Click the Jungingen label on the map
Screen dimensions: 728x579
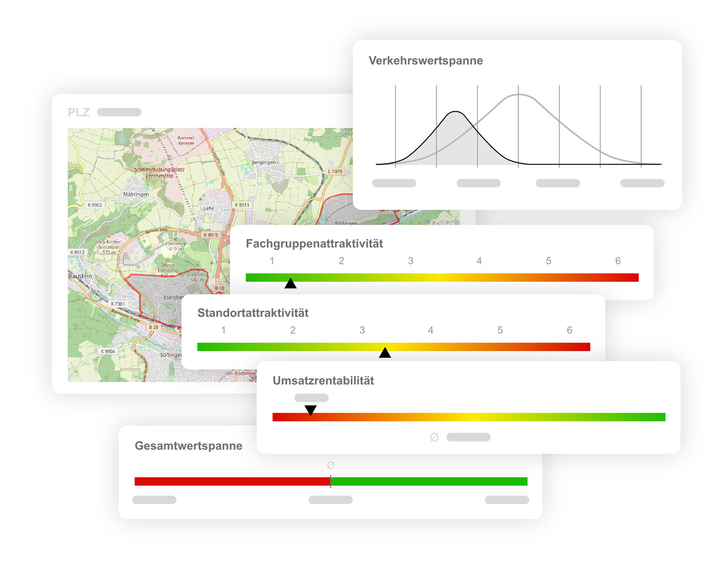263,162
